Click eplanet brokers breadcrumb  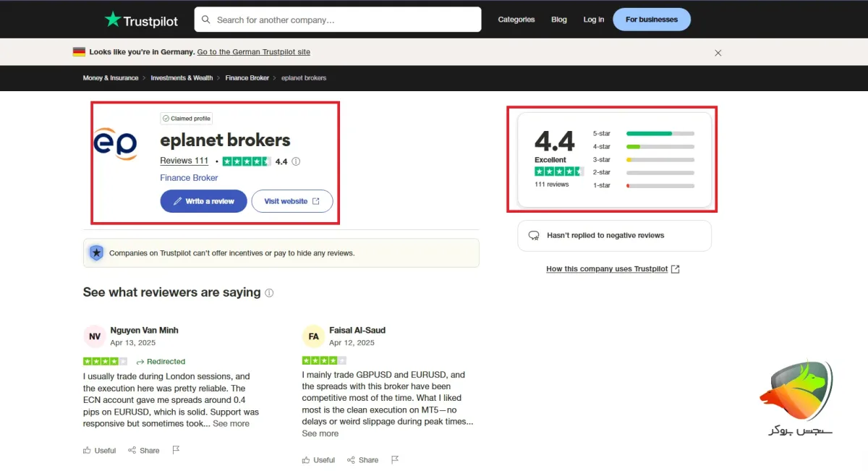coord(304,78)
